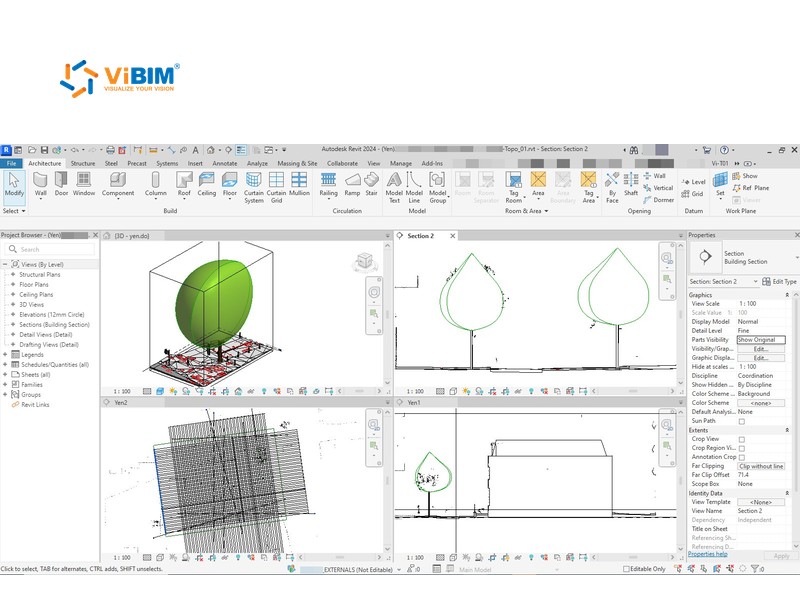Open the Section: Section 2 type selector dropdown
Screen dimensions: 800x600
click(x=723, y=282)
